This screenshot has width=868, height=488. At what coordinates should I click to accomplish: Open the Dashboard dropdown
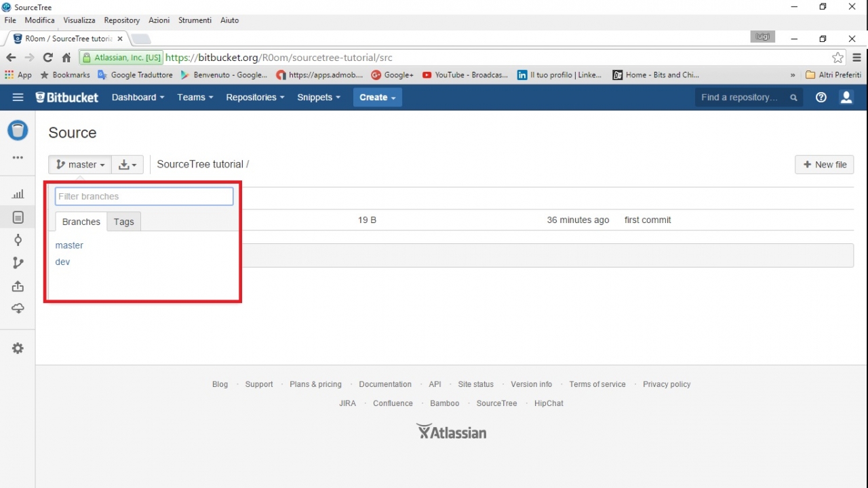(x=138, y=98)
